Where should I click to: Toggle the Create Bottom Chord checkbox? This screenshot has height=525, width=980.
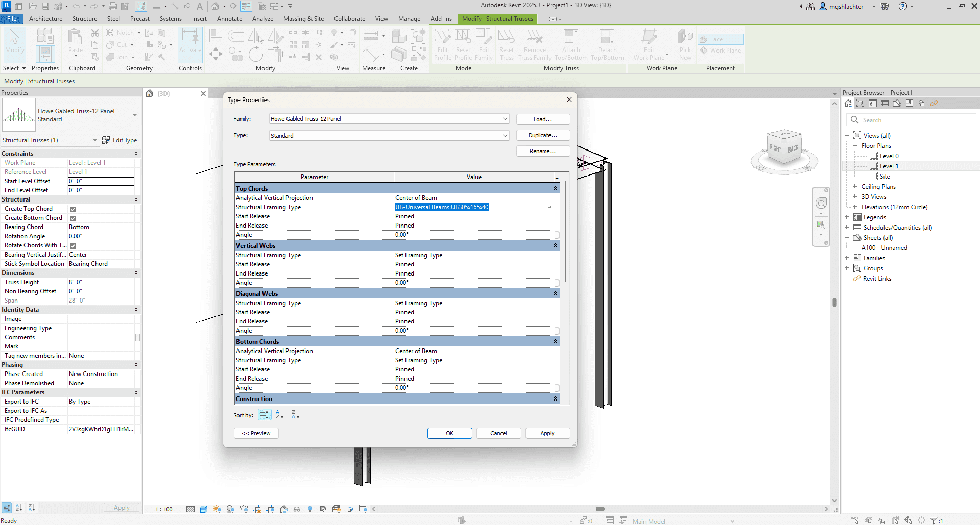point(73,218)
